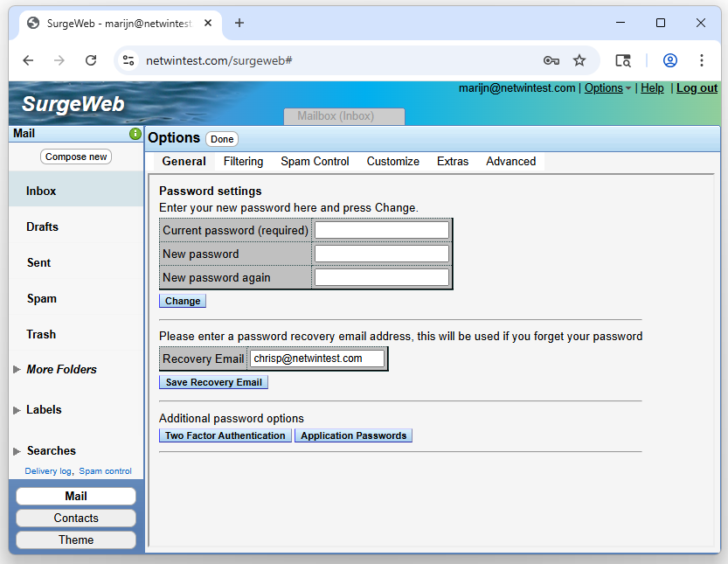The height and width of the screenshot is (564, 728).
Task: Click into the Current password field
Action: (382, 230)
